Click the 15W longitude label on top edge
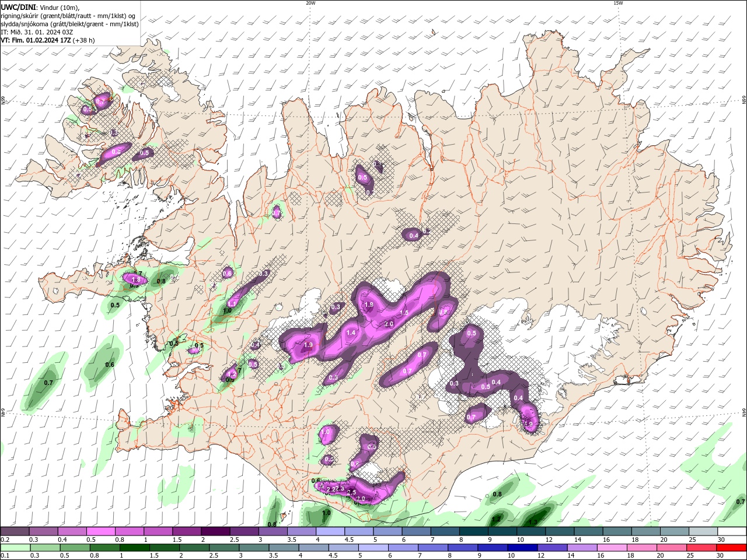747x560 pixels. click(x=617, y=3)
